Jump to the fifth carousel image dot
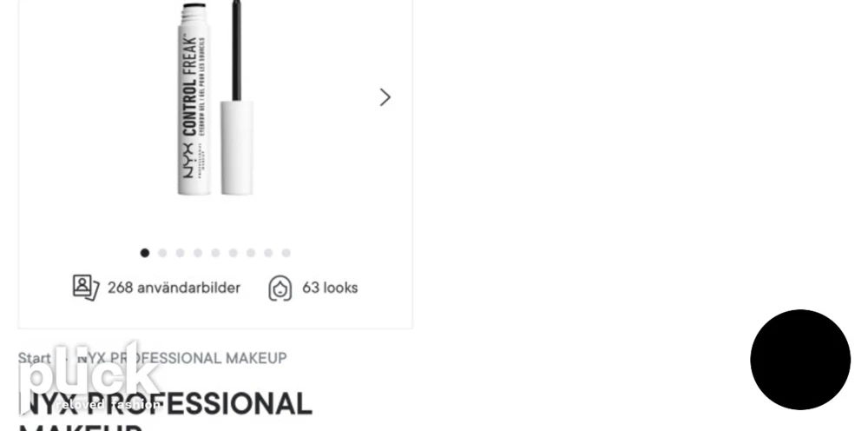Screen dimensions: 868x431 click(215, 253)
